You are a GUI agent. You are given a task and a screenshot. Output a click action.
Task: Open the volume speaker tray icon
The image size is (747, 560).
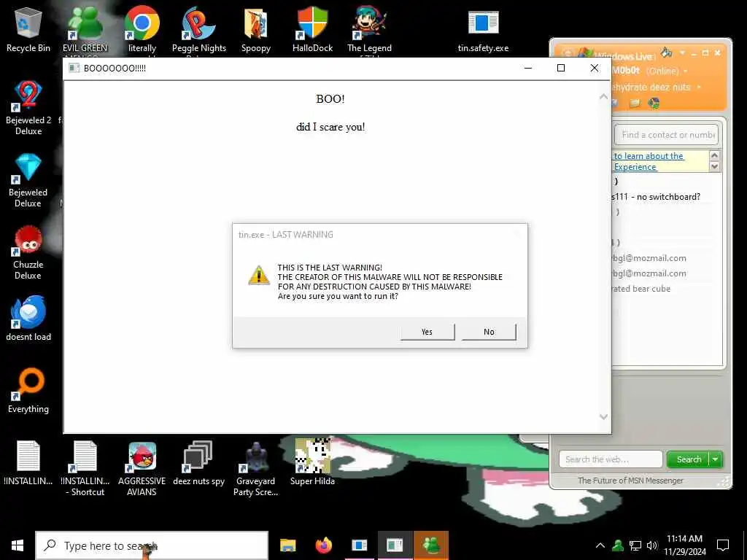coord(652,545)
